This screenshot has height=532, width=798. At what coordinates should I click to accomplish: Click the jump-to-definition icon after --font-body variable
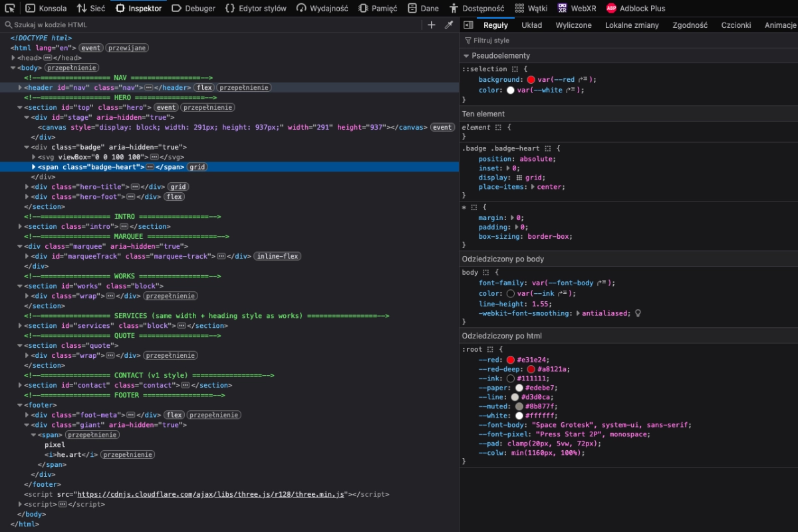point(601,283)
